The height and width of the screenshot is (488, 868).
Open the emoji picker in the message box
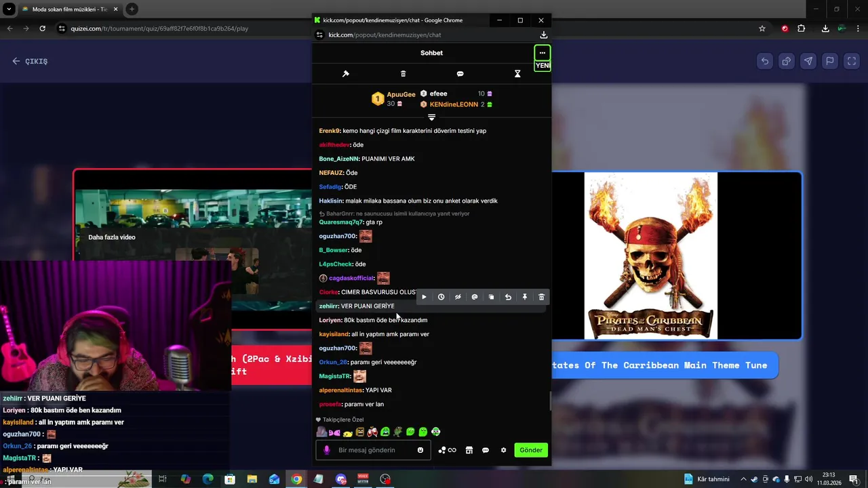(x=420, y=450)
